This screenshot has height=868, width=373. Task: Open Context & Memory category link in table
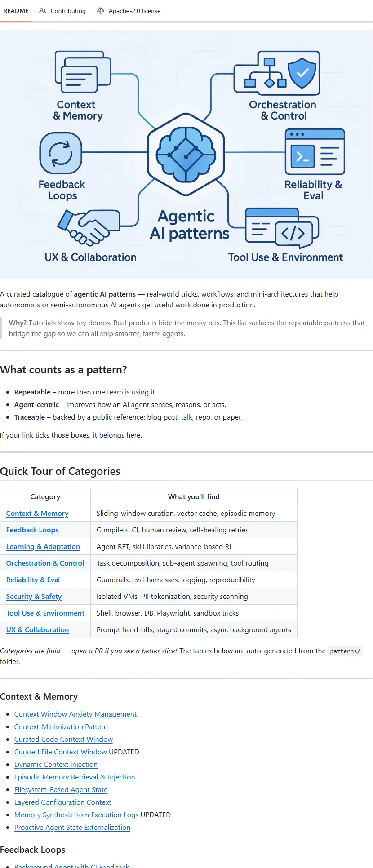(37, 513)
